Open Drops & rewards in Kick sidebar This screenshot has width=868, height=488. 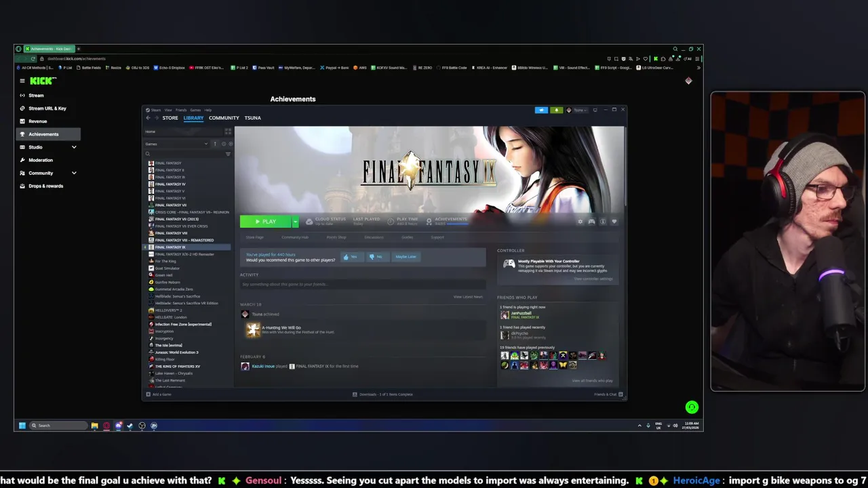click(x=46, y=186)
